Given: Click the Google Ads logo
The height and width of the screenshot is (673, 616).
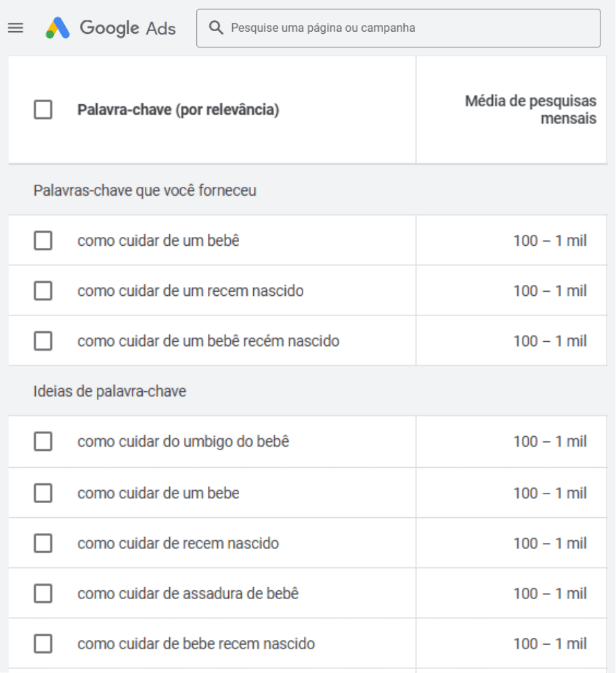Looking at the screenshot, I should click(58, 28).
